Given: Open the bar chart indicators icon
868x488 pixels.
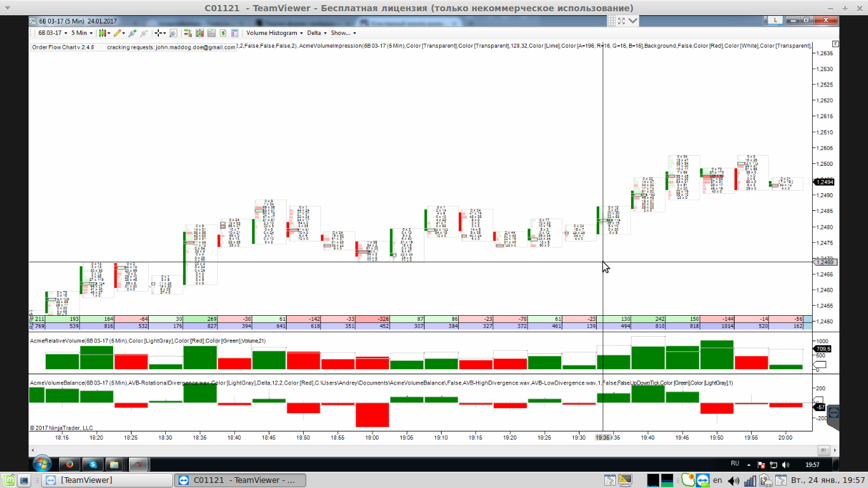Looking at the screenshot, I should coord(200,33).
